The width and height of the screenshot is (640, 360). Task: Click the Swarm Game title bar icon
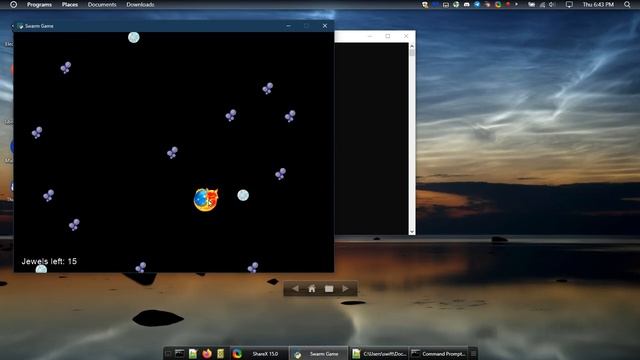[20, 26]
